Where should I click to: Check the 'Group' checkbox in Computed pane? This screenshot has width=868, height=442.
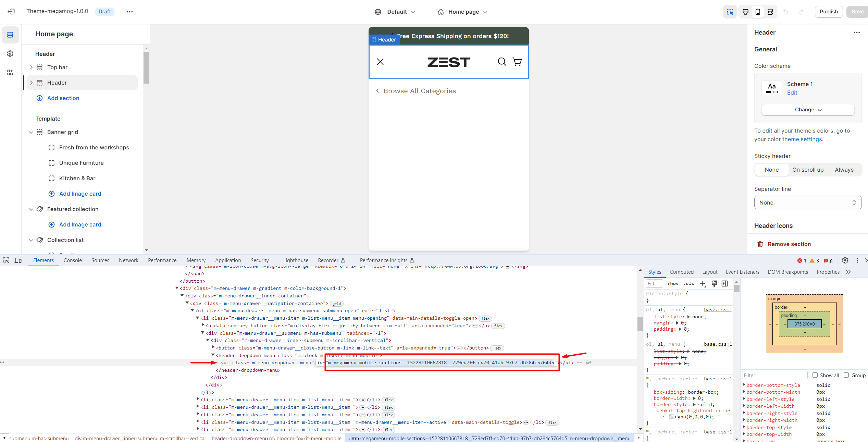846,375
